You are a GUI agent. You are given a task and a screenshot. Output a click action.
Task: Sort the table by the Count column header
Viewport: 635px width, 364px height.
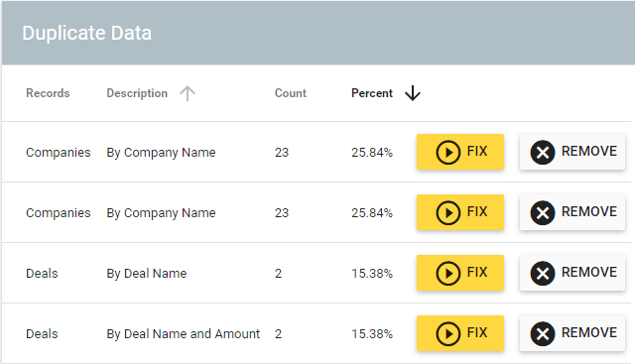tap(291, 93)
